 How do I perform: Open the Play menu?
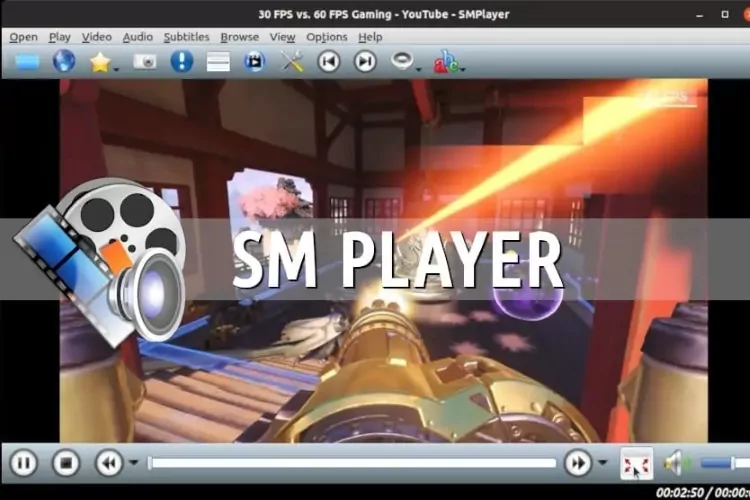pos(60,37)
